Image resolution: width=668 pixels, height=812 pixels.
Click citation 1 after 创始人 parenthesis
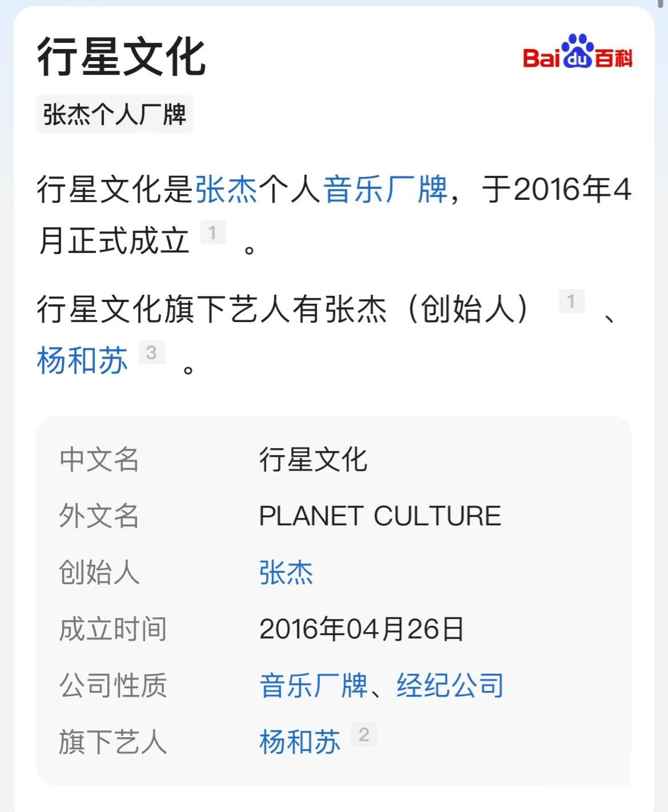571,302
